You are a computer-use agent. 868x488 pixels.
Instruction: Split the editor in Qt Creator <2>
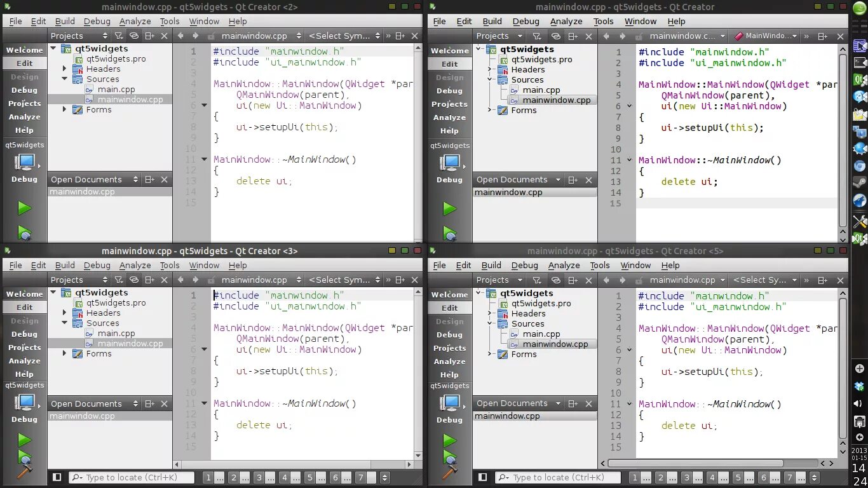click(400, 36)
